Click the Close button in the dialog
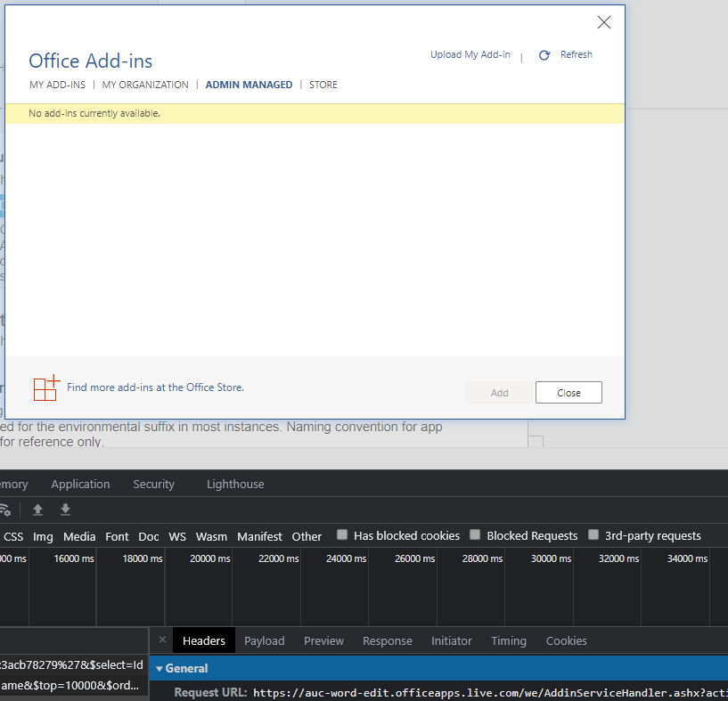This screenshot has width=728, height=701. pyautogui.click(x=568, y=392)
